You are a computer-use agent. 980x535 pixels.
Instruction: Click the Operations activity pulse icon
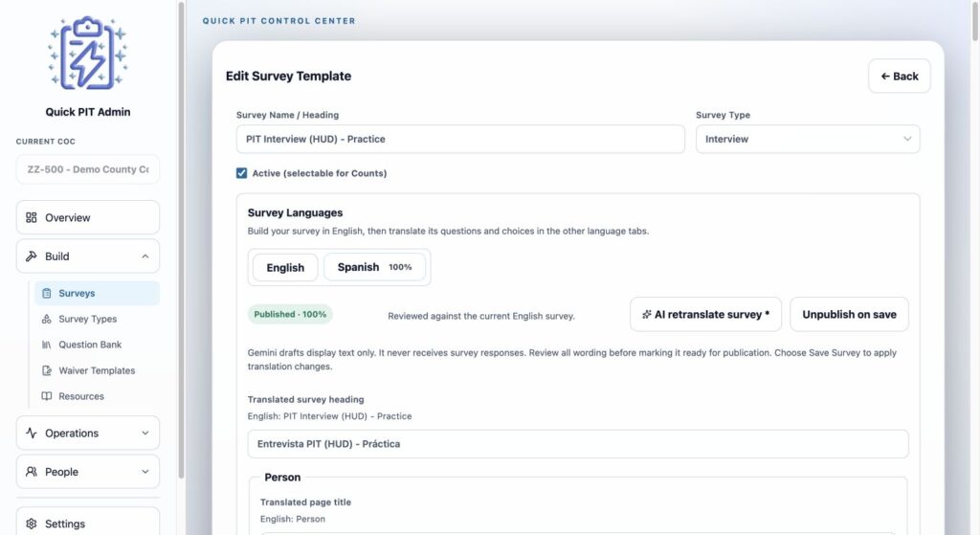point(32,434)
